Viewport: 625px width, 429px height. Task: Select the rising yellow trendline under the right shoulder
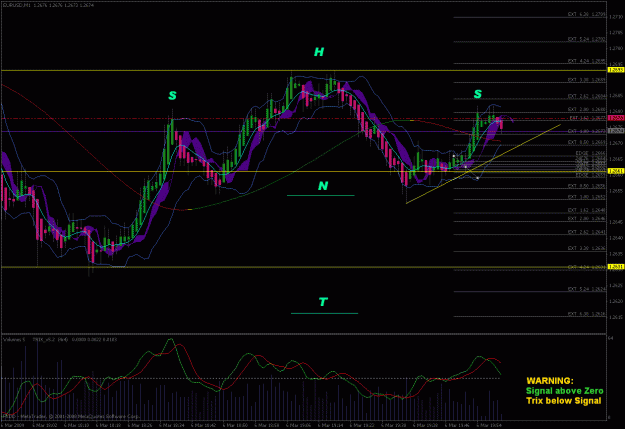click(483, 164)
